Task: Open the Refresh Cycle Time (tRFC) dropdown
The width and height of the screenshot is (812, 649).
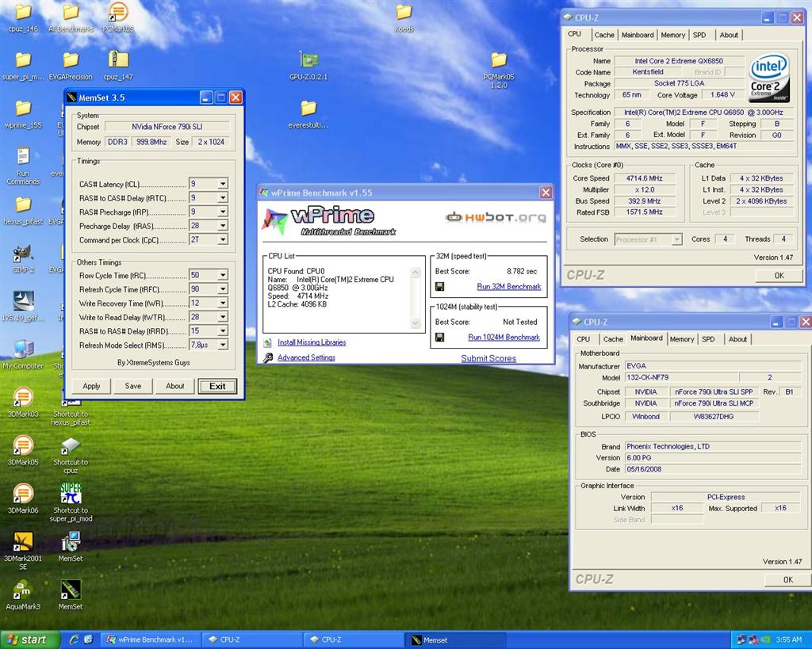Action: pyautogui.click(x=223, y=288)
